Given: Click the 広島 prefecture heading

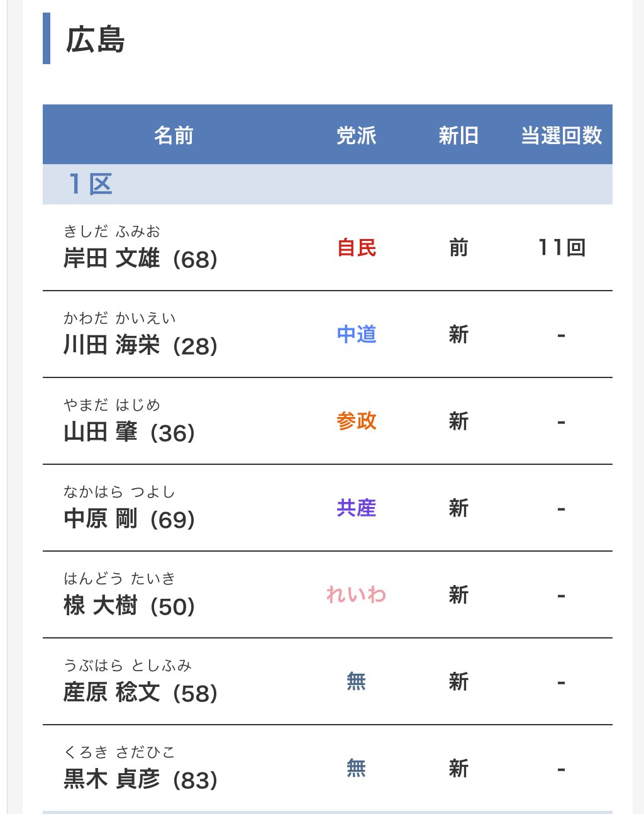Looking at the screenshot, I should click(95, 40).
